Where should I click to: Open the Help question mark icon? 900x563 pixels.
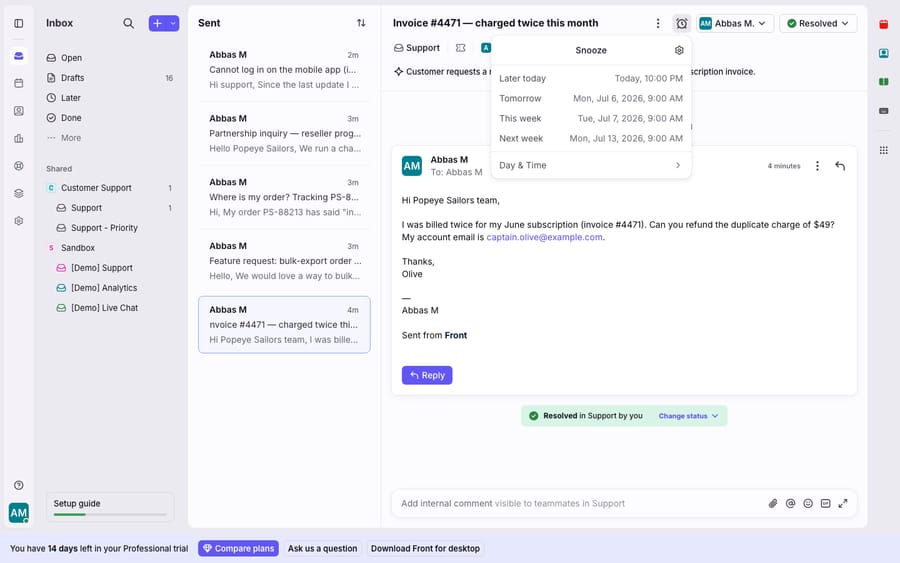click(19, 486)
